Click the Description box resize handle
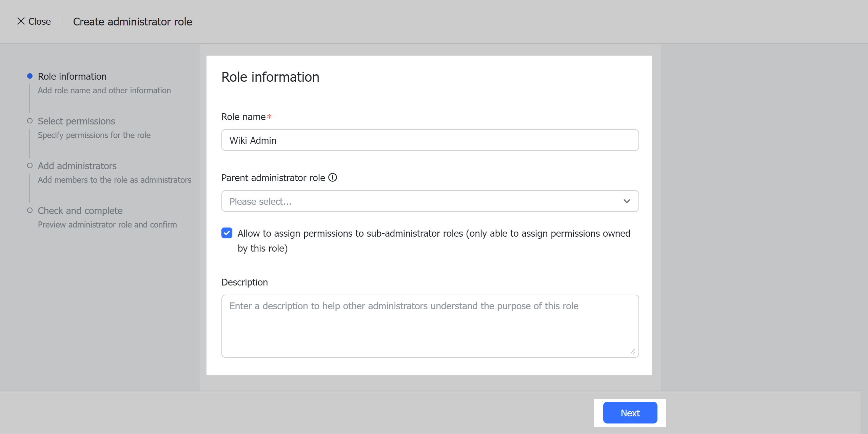Viewport: 868px width, 434px height. [x=633, y=352]
